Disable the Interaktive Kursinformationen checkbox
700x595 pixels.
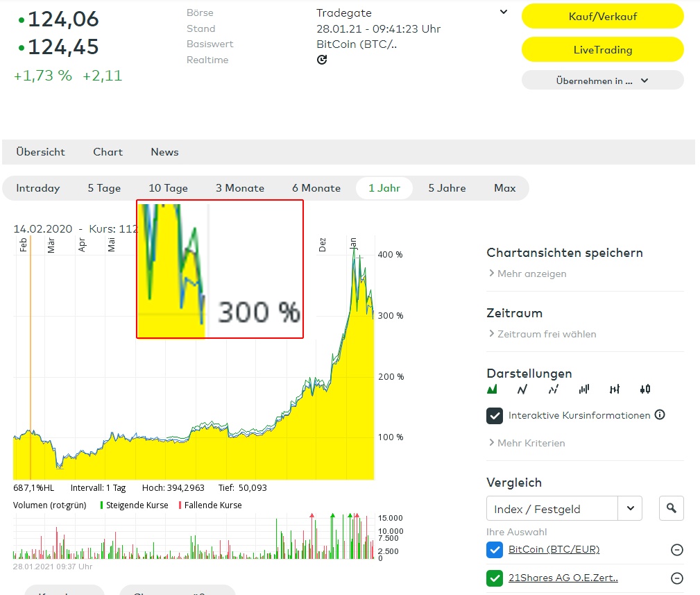[x=495, y=414]
